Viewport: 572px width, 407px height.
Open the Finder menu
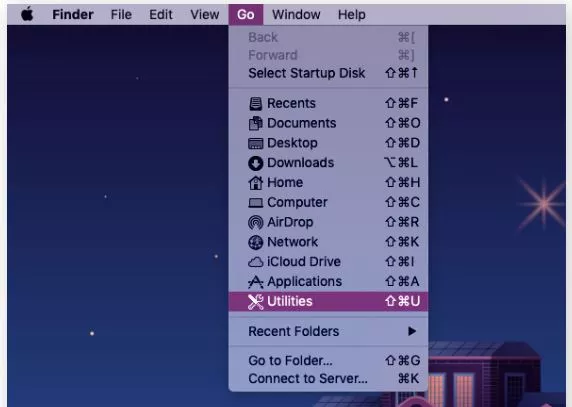click(x=73, y=15)
